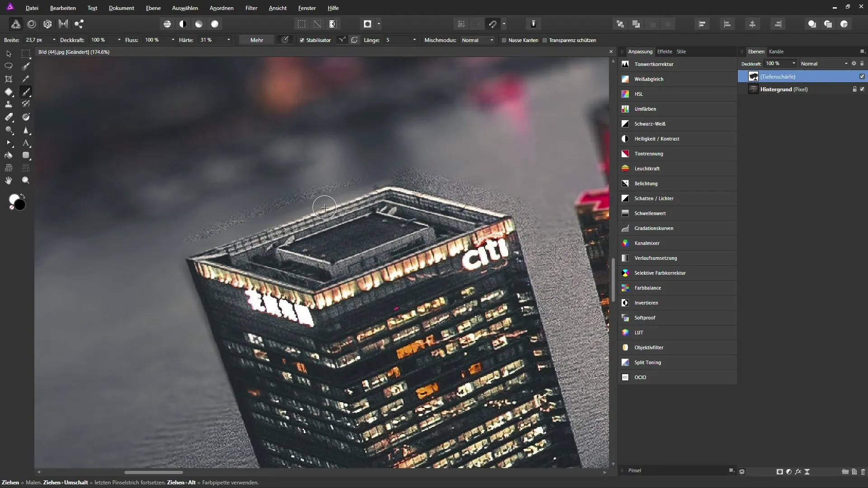Delete layer using trash icon
Viewport: 868px width, 488px height.
[863, 472]
